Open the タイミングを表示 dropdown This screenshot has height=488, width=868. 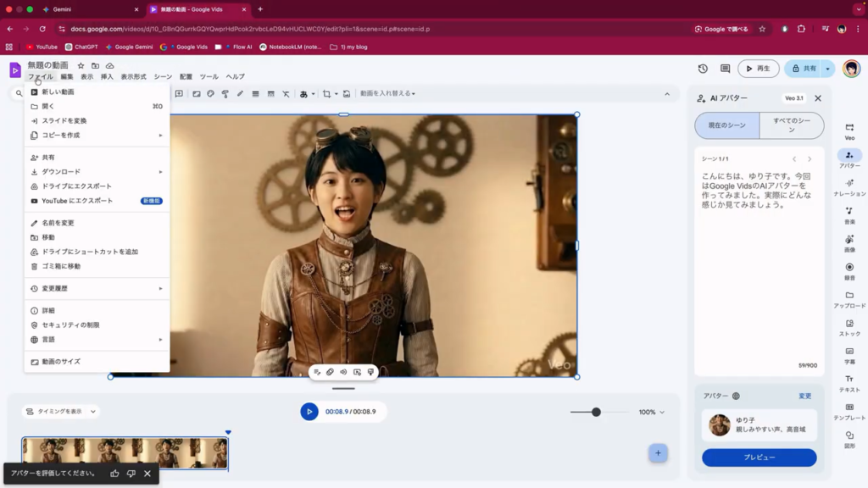(x=60, y=412)
